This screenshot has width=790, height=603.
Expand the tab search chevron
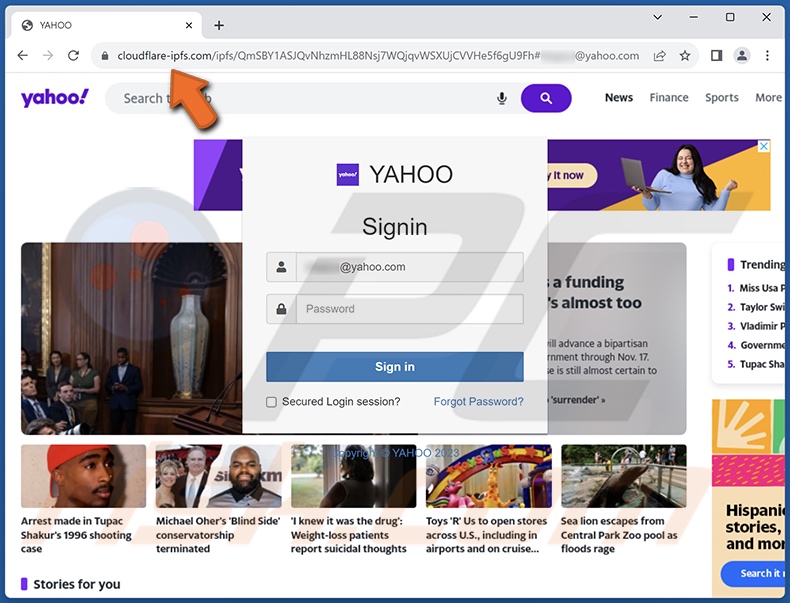(657, 17)
